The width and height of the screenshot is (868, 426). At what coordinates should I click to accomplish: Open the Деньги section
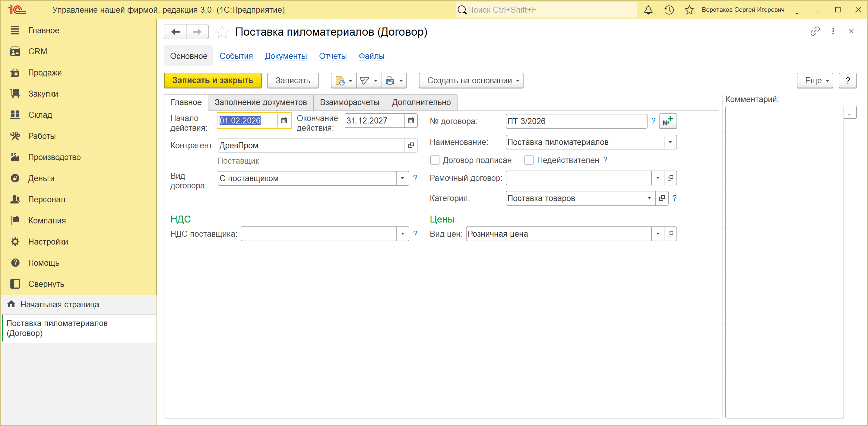pyautogui.click(x=41, y=178)
